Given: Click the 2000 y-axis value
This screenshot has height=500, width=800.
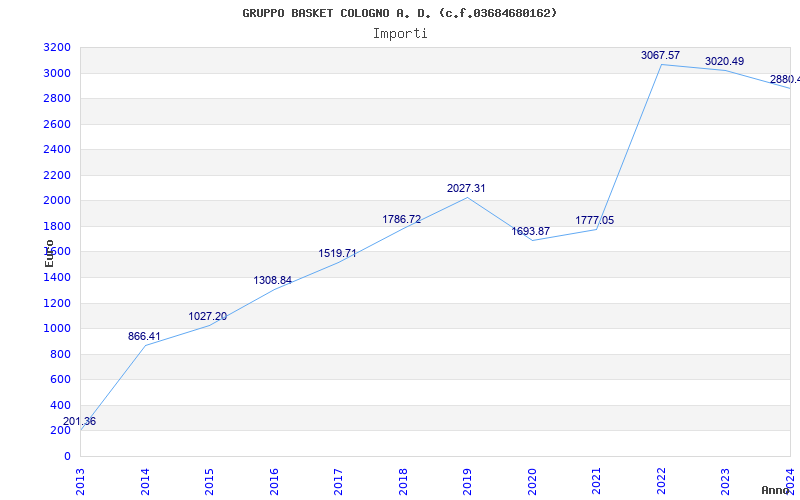Looking at the screenshot, I should 57,201.
